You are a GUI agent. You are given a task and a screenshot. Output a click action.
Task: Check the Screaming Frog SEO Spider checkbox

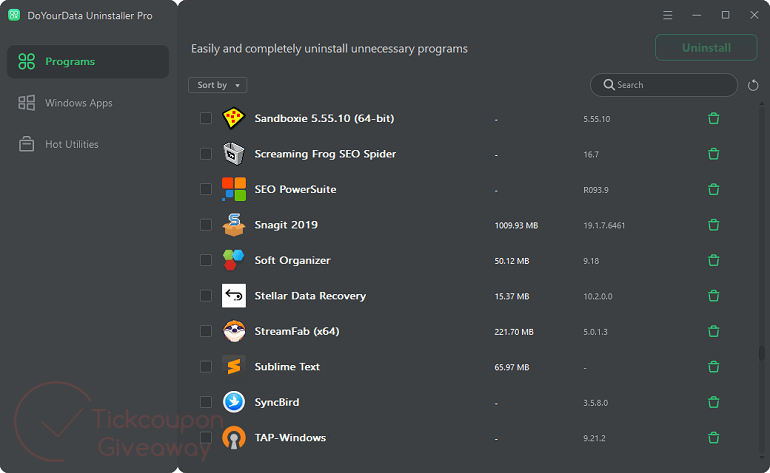click(x=206, y=154)
